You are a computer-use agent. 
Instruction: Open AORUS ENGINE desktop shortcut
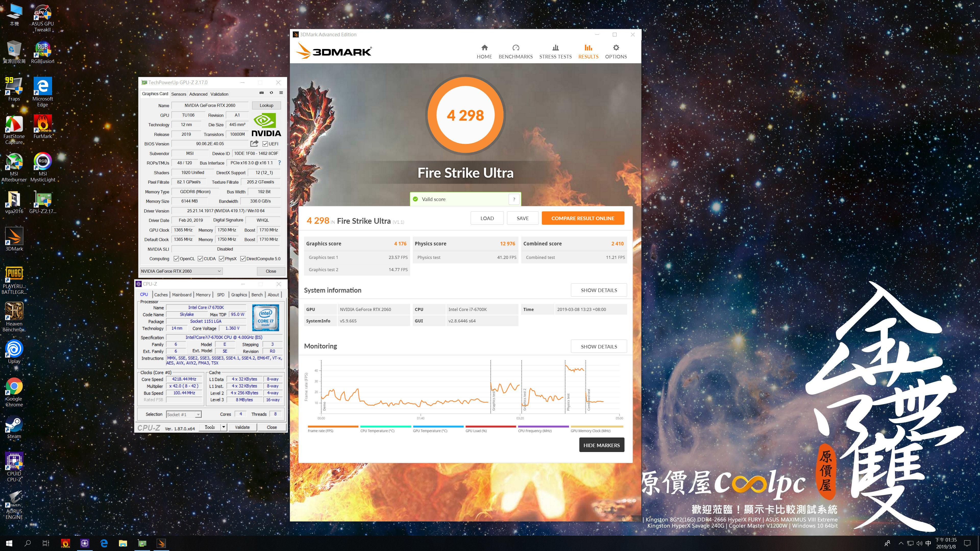pos(14,505)
